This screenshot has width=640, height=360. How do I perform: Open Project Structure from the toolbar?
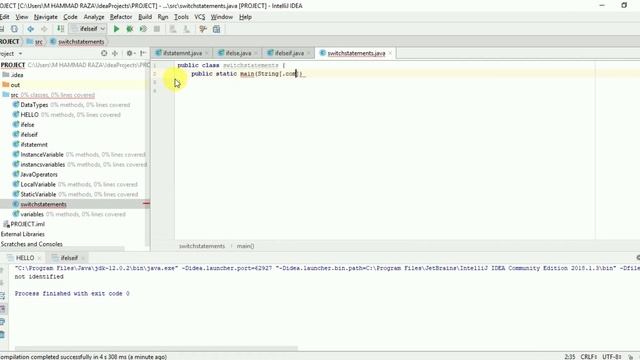pyautogui.click(x=216, y=29)
